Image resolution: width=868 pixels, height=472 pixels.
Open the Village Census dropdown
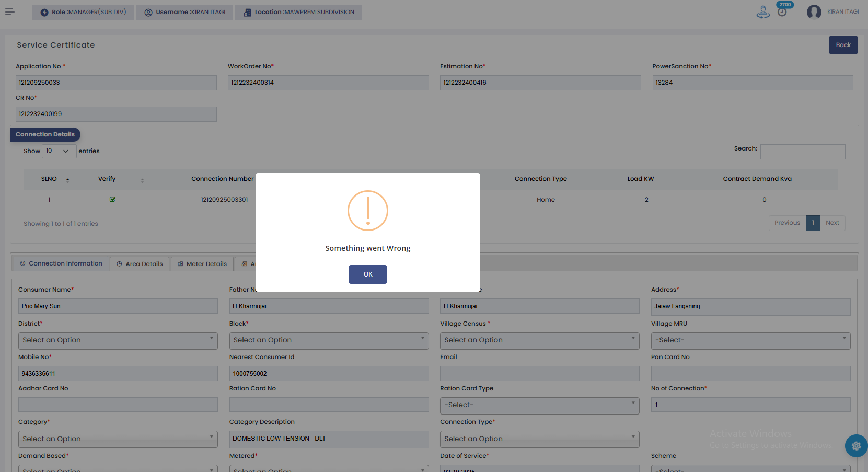539,340
